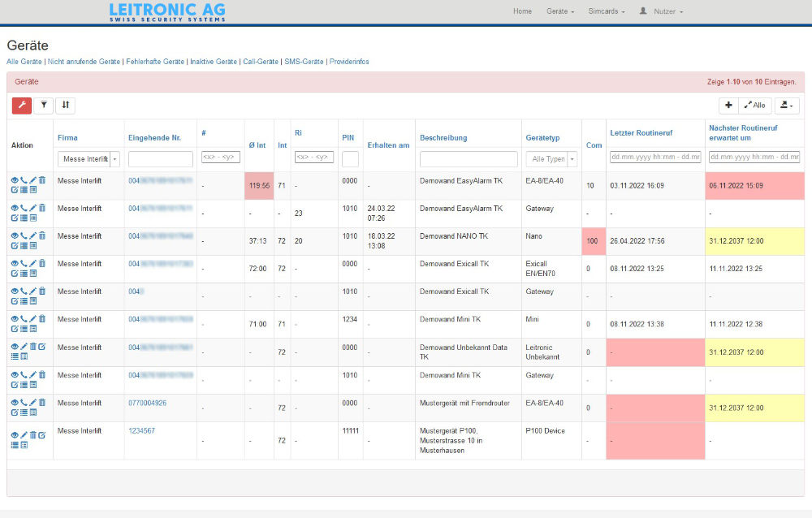Toggle eye view icon in first device row
This screenshot has height=518, width=812.
(x=15, y=181)
